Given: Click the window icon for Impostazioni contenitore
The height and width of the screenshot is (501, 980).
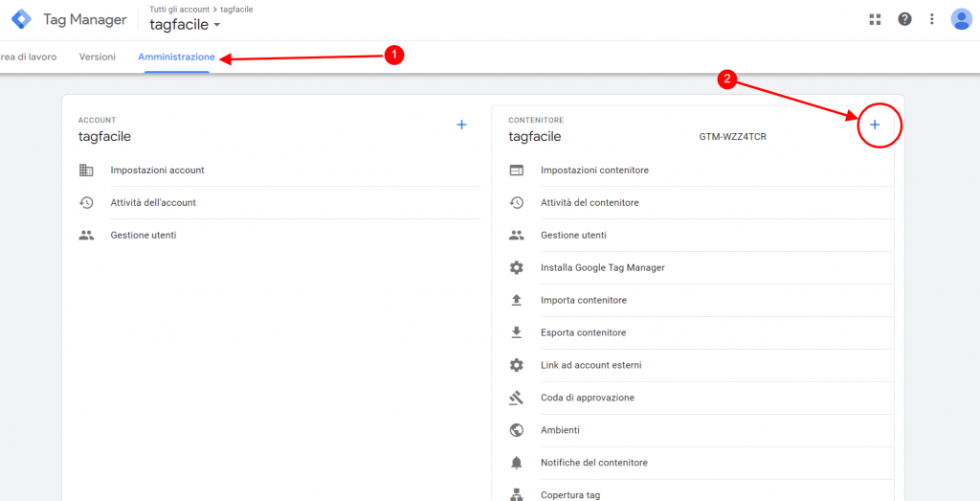Looking at the screenshot, I should 516,171.
